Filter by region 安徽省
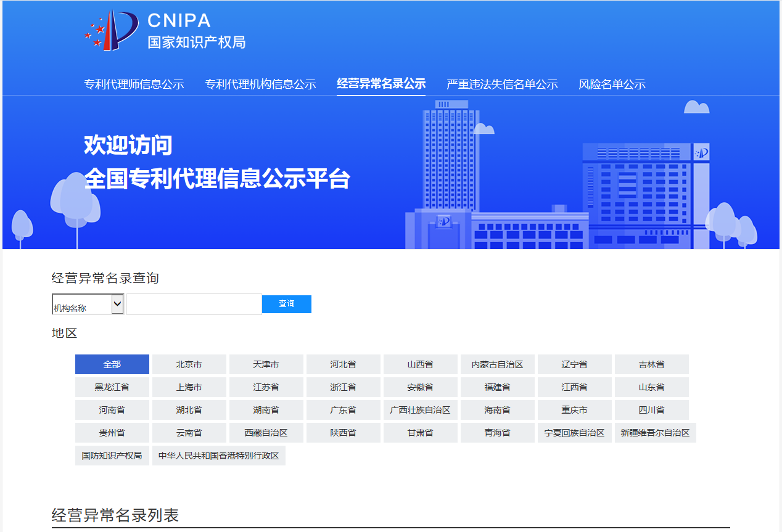Image resolution: width=782 pixels, height=532 pixels. coord(421,387)
